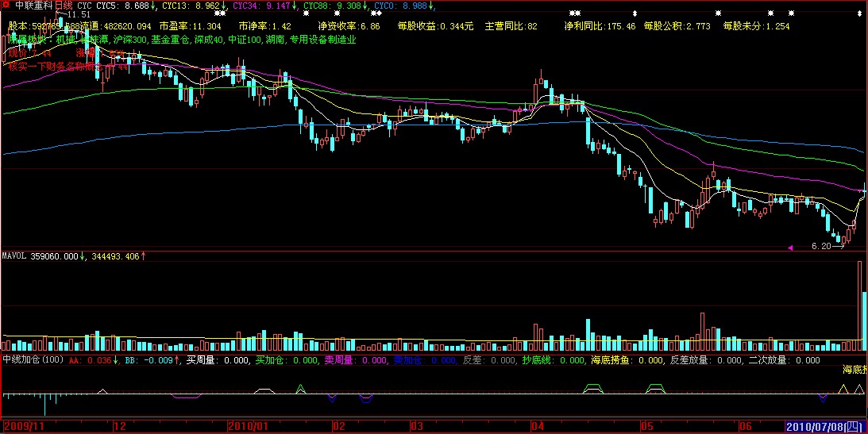868x434 pixels.
Task: Click the 2009/11 timeline label
Action: click(24, 426)
